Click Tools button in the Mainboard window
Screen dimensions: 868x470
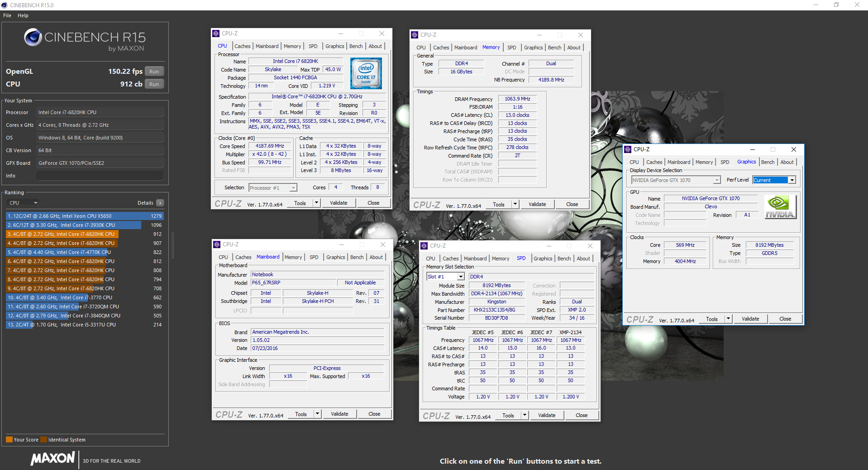click(x=301, y=414)
